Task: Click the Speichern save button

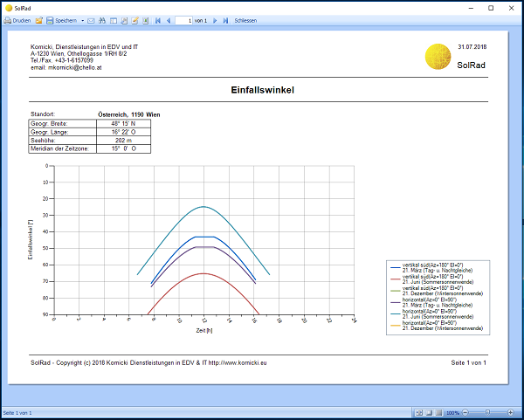Action: [61, 20]
